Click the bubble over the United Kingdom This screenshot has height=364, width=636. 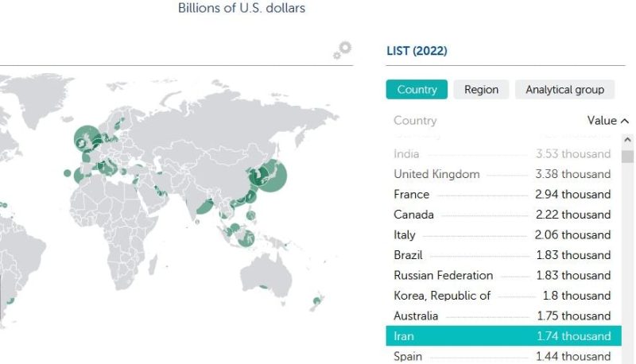[87, 138]
